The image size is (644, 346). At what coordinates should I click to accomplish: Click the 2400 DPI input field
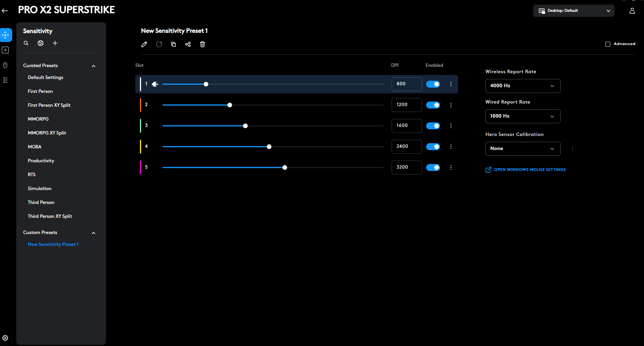406,146
